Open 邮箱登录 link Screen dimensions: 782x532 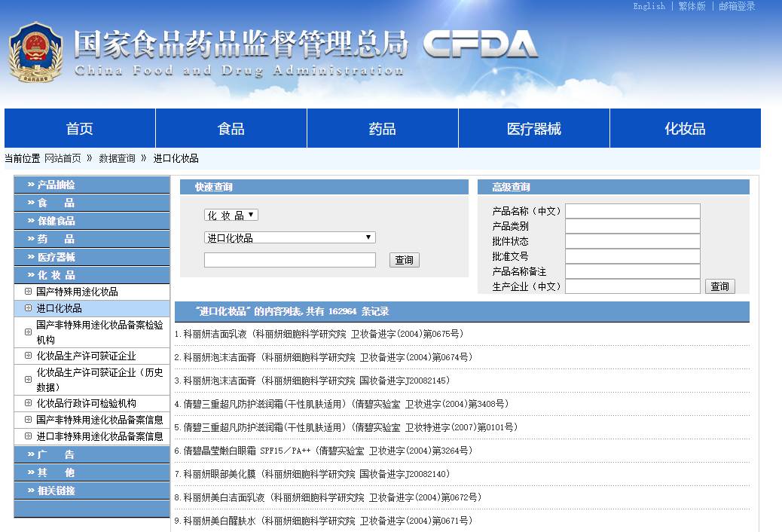click(x=737, y=6)
